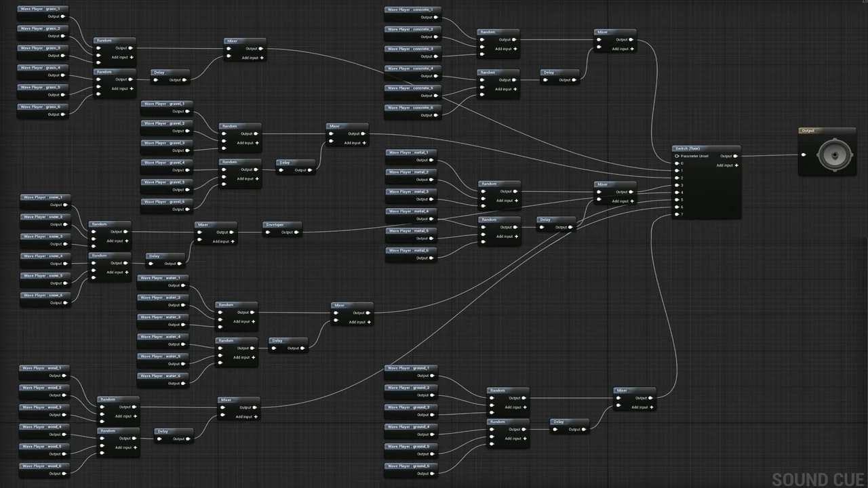Toggle the Parameter Unset pin on Switch (floor)
The width and height of the screenshot is (868, 488).
coord(677,156)
